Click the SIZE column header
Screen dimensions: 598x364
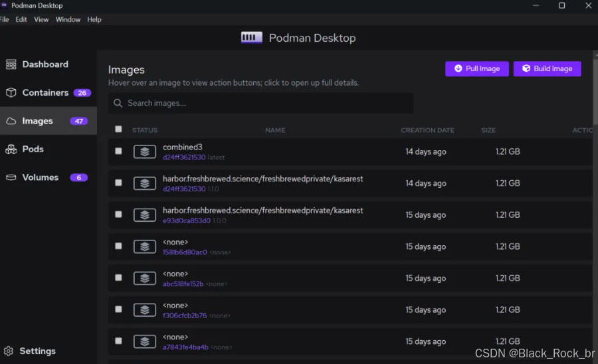[x=488, y=130]
